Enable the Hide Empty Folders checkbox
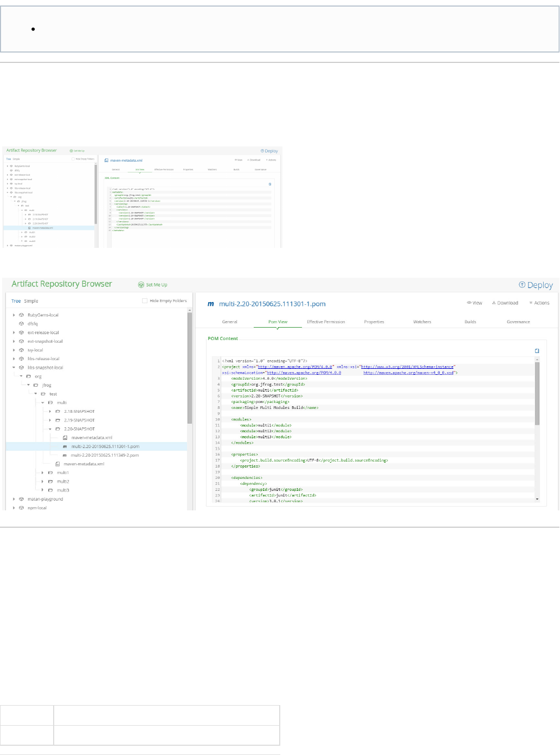Image resolution: width=560 pixels, height=755 pixels. 145,300
